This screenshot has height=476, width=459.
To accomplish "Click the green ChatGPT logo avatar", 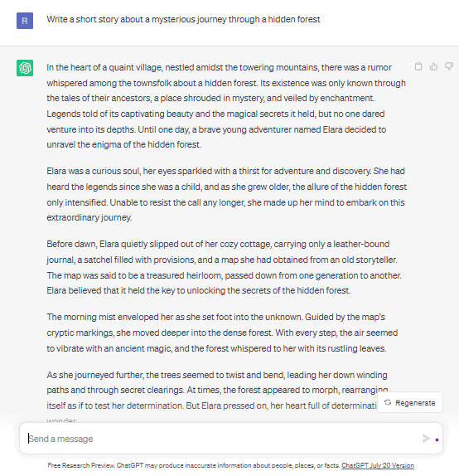I will pyautogui.click(x=25, y=68).
